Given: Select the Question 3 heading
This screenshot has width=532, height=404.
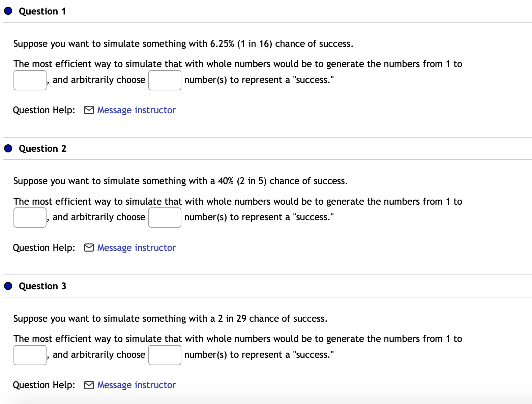Looking at the screenshot, I should click(x=42, y=286).
